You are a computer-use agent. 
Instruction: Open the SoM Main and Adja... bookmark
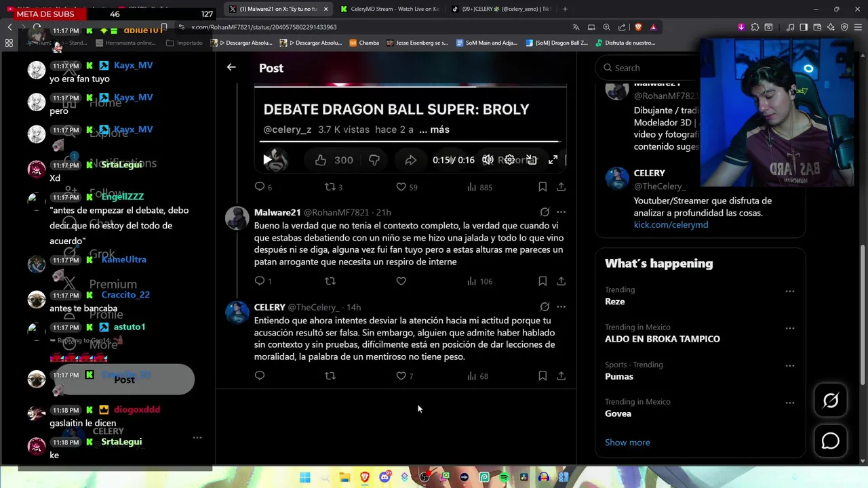tap(487, 43)
